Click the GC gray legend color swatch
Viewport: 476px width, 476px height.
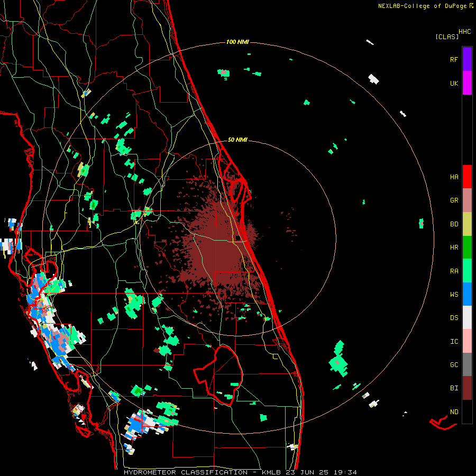(x=467, y=364)
